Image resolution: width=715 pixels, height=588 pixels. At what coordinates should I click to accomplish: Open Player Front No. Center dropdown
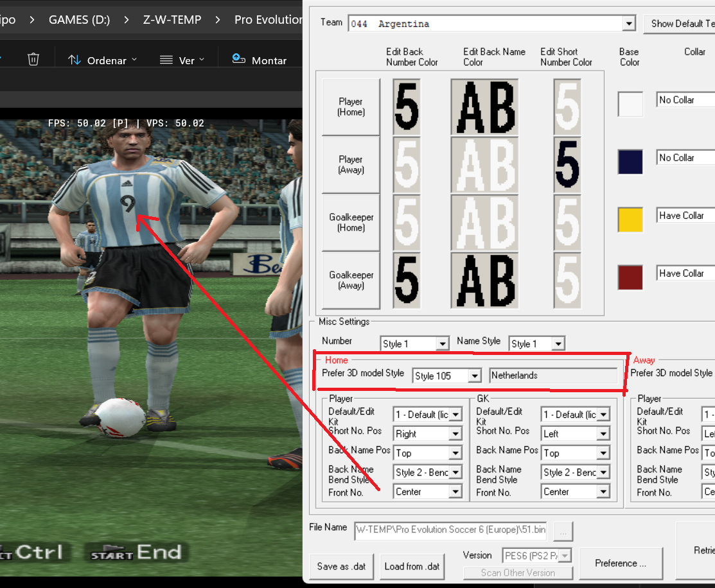pos(427,491)
